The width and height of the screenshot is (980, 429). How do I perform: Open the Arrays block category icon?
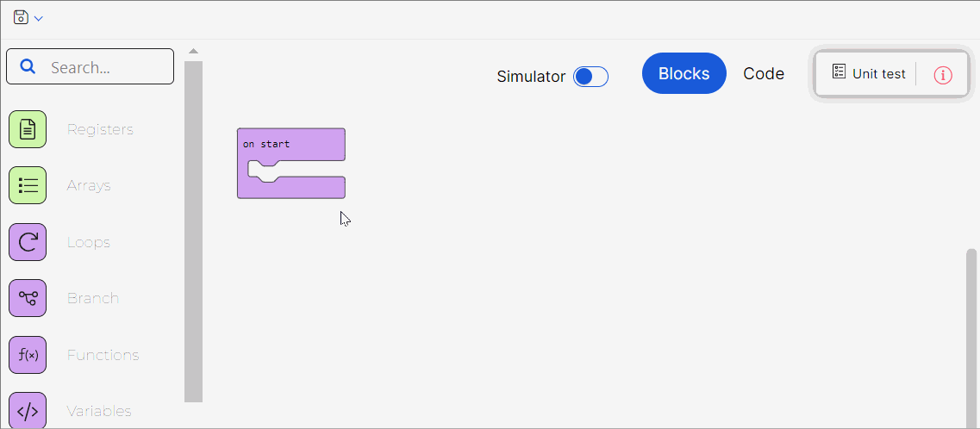click(x=28, y=185)
